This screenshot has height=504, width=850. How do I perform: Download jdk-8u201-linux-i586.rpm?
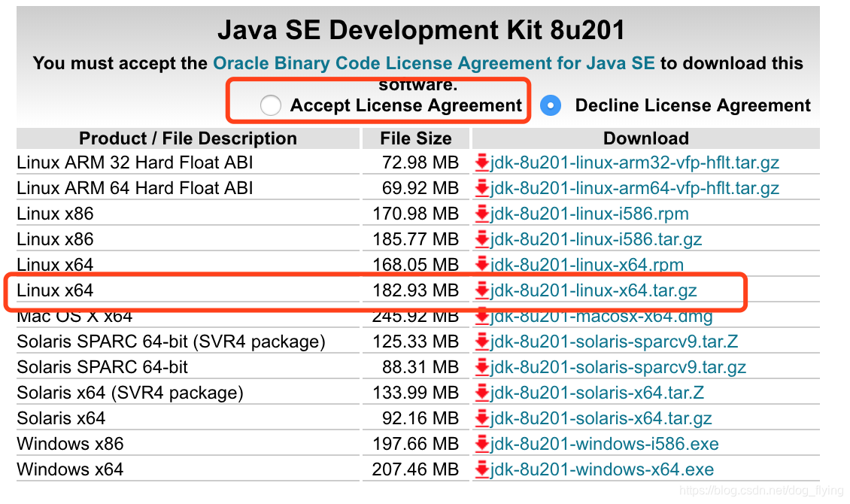(589, 214)
